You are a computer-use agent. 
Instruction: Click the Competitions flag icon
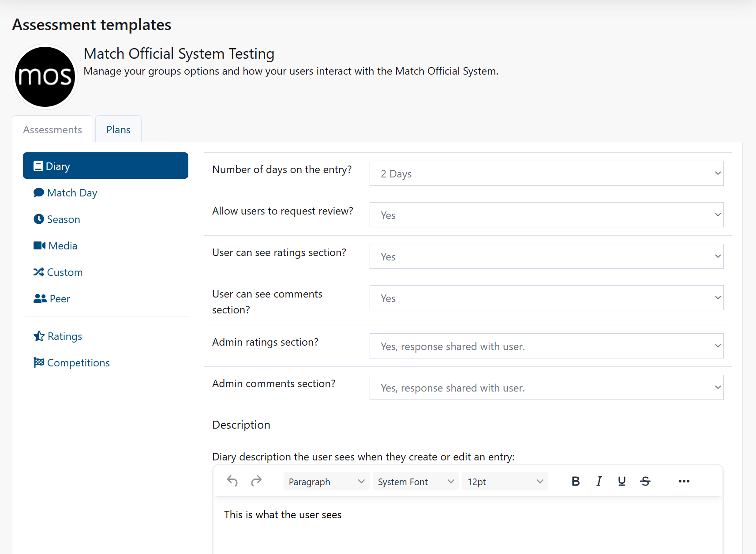click(39, 362)
